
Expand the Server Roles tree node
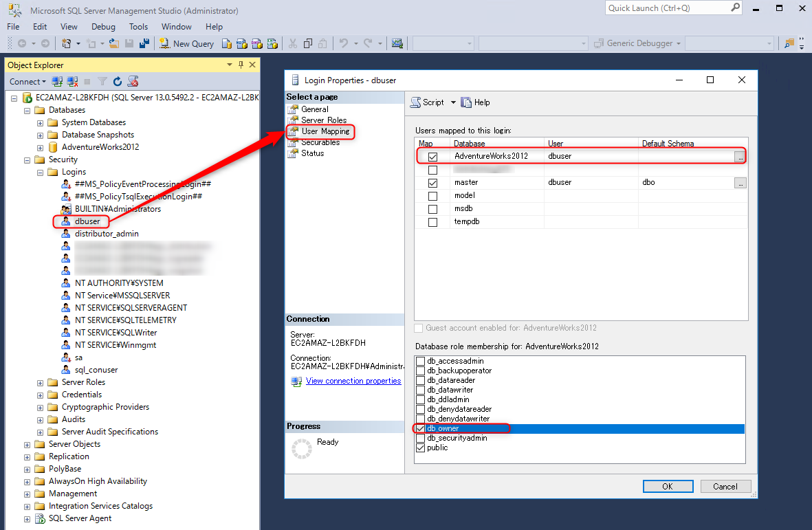click(x=40, y=382)
